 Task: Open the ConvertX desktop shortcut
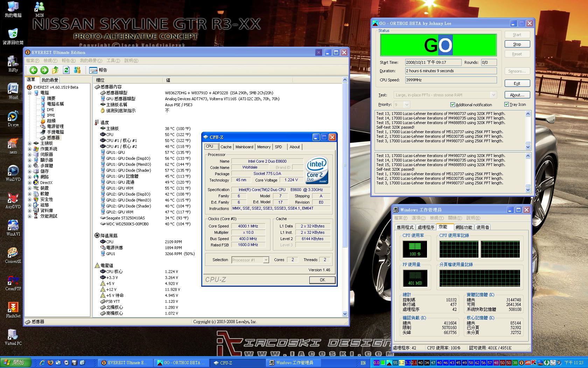tap(13, 255)
